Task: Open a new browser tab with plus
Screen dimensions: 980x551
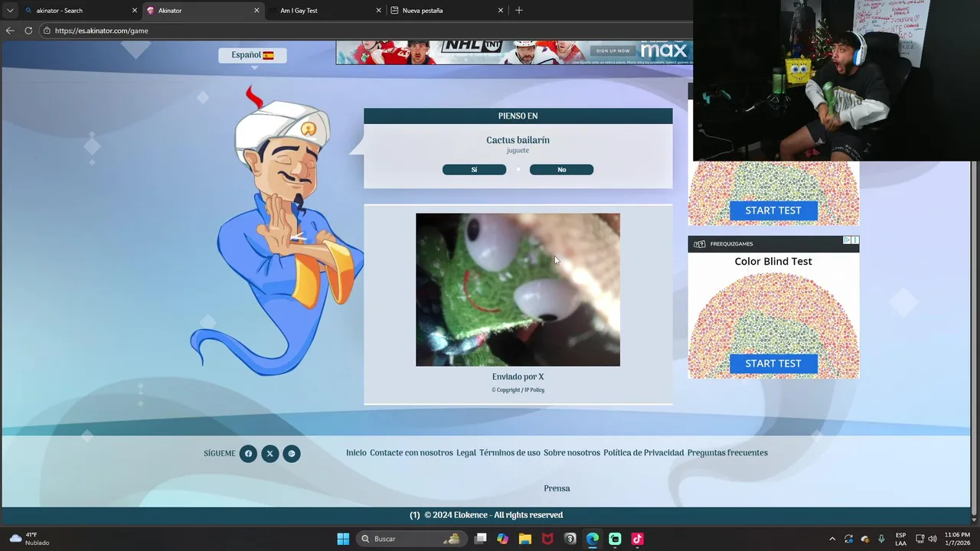Action: pyautogui.click(x=519, y=11)
